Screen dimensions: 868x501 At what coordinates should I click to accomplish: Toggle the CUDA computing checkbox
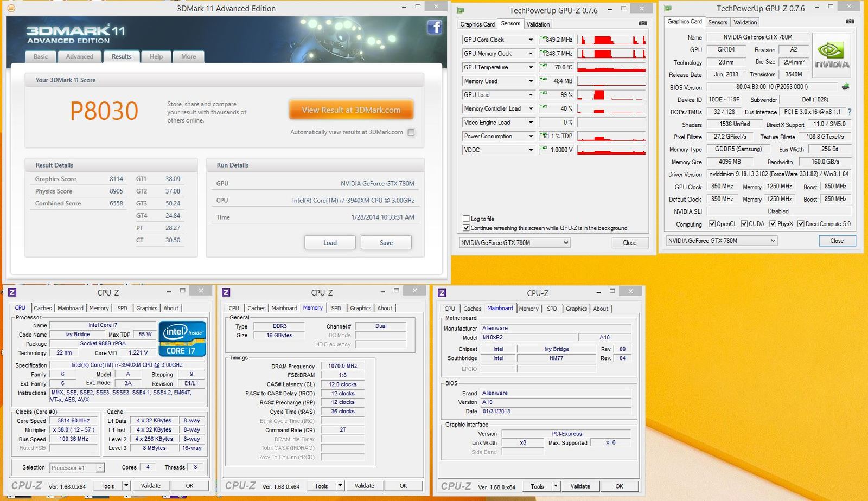[744, 224]
